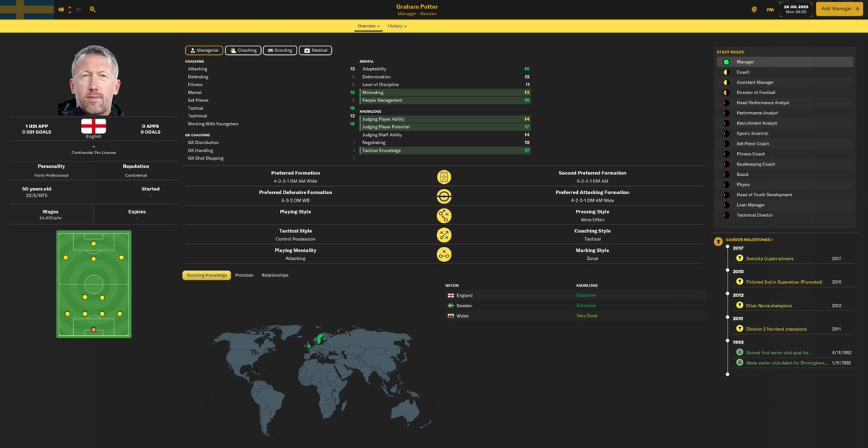The width and height of the screenshot is (868, 448).
Task: Click the Add Manager button
Action: click(840, 9)
